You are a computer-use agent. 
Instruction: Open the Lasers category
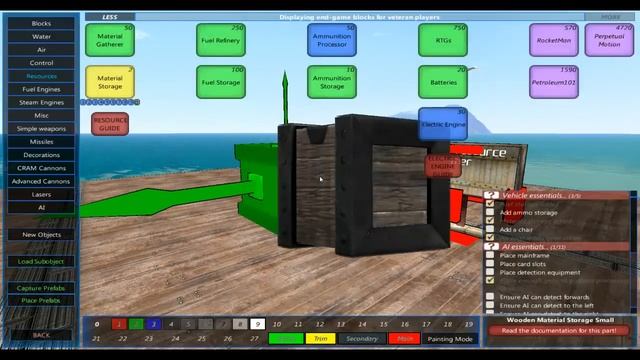tap(41, 194)
